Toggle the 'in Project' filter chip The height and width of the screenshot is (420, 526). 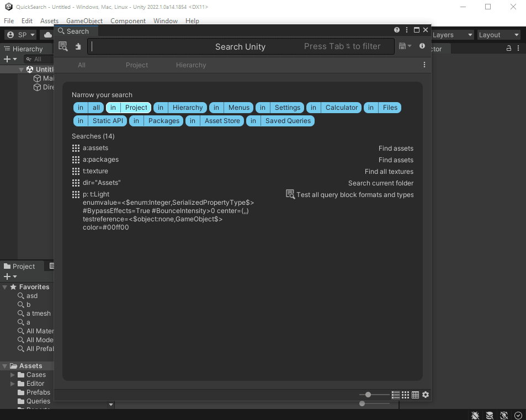(129, 108)
